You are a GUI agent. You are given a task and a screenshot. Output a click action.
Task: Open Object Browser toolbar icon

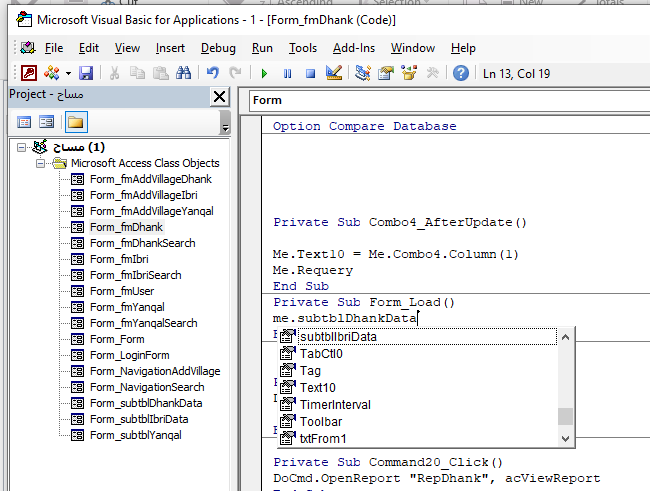click(x=409, y=73)
